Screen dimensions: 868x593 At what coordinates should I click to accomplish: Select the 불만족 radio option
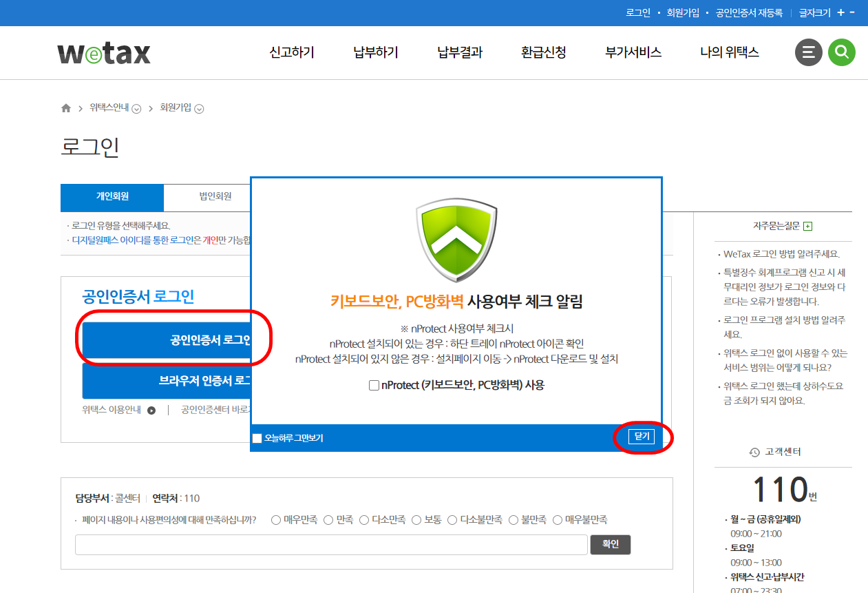[x=513, y=520]
